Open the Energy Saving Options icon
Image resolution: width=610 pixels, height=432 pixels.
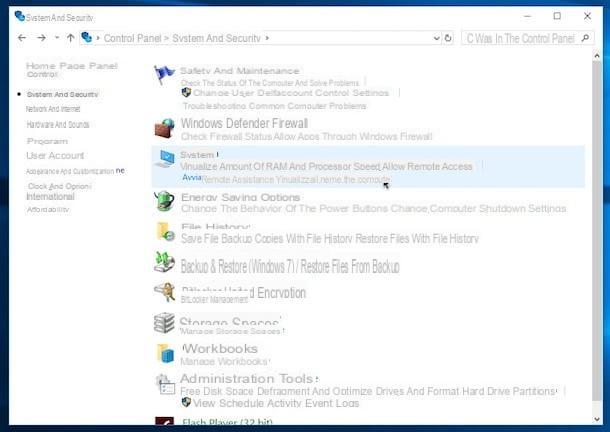pyautogui.click(x=165, y=201)
